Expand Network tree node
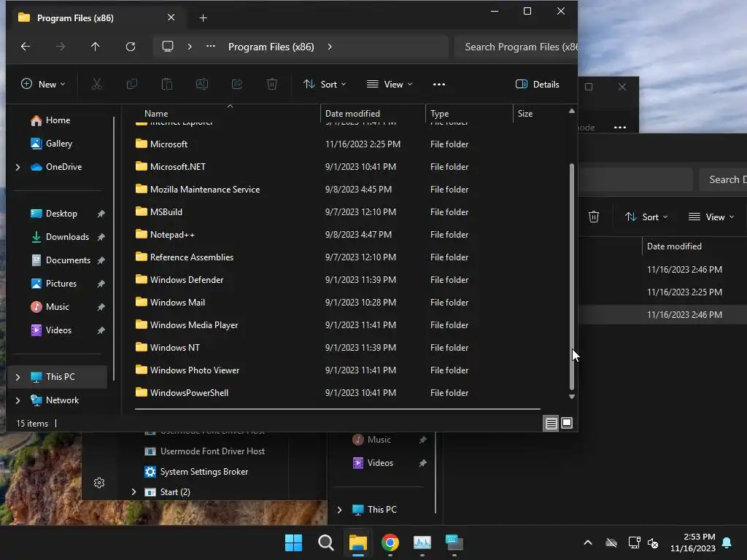Screen dimensions: 747x560 [18, 400]
